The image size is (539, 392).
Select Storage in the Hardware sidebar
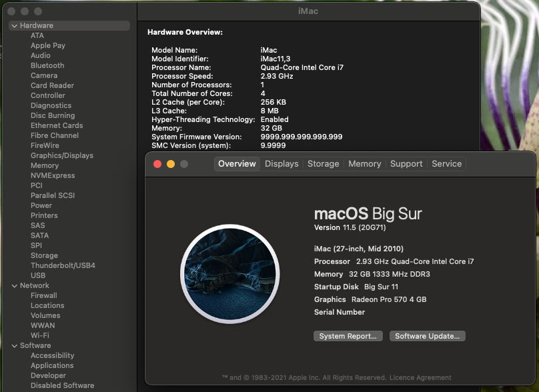[44, 255]
